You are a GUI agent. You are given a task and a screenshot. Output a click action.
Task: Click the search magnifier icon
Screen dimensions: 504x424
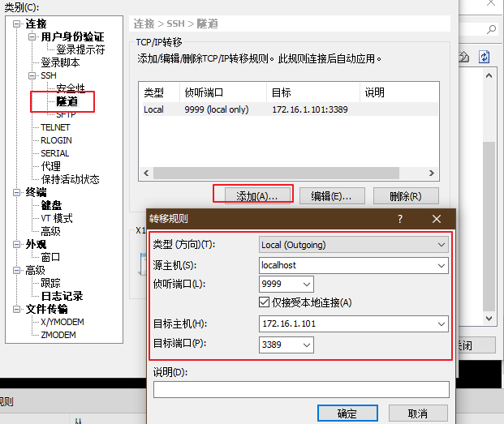coord(491,29)
